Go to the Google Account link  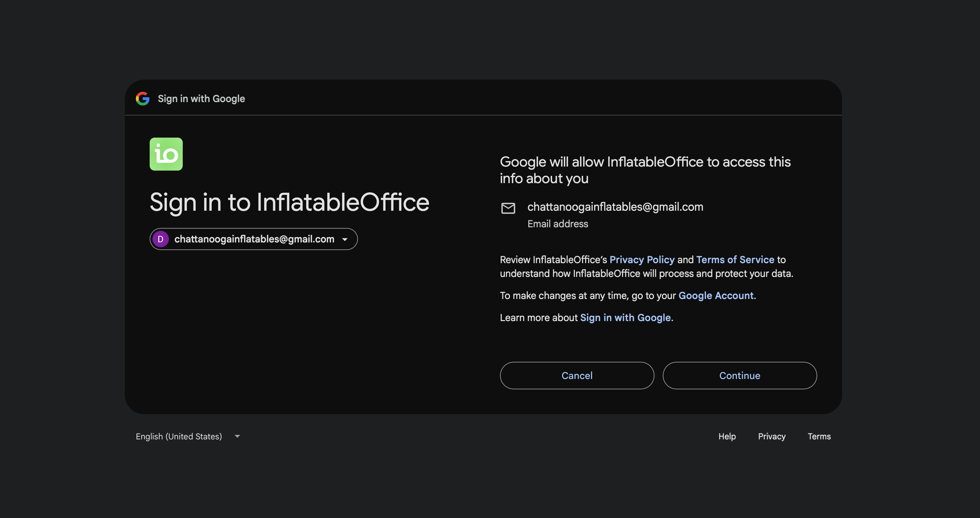click(x=716, y=296)
